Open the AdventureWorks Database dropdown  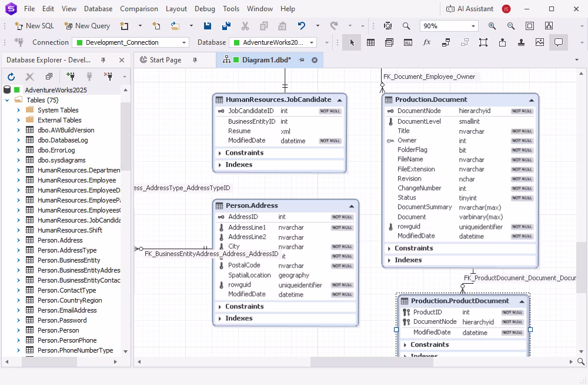coord(312,42)
